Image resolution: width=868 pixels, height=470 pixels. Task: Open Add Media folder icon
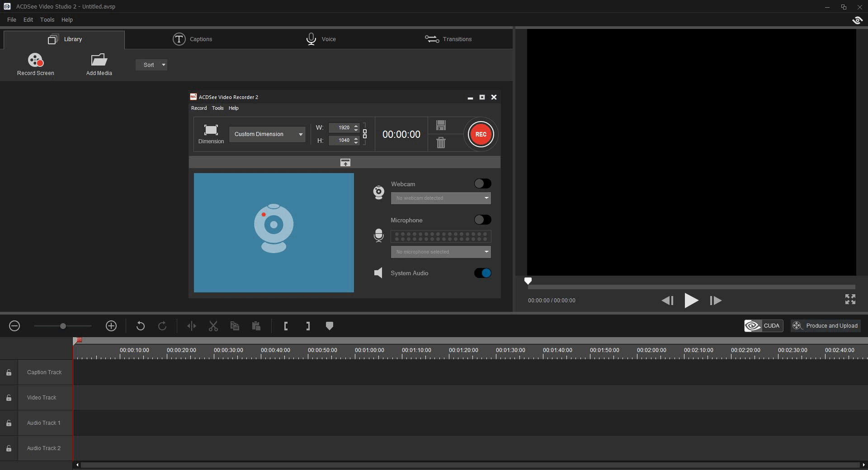(x=99, y=60)
